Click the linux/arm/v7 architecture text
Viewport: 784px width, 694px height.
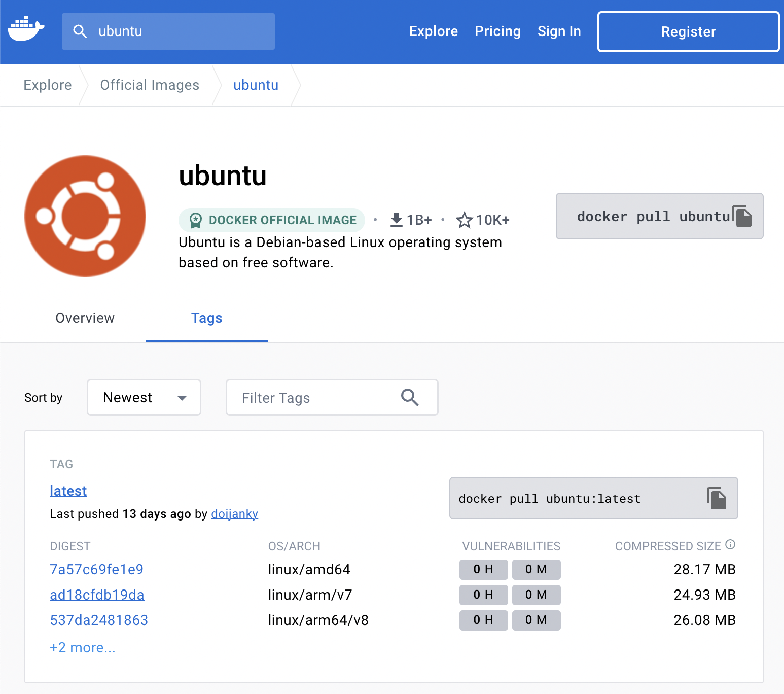coord(310,595)
